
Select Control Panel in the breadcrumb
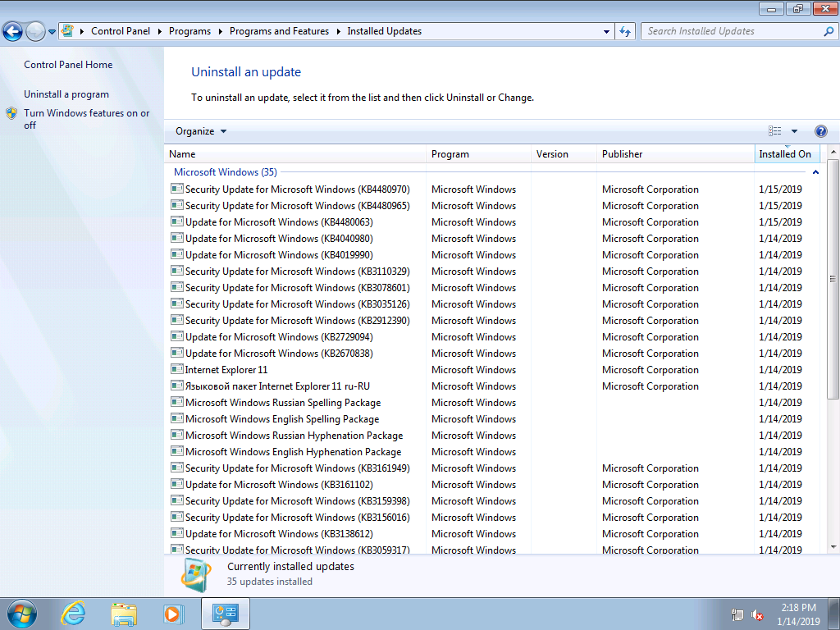tap(121, 31)
